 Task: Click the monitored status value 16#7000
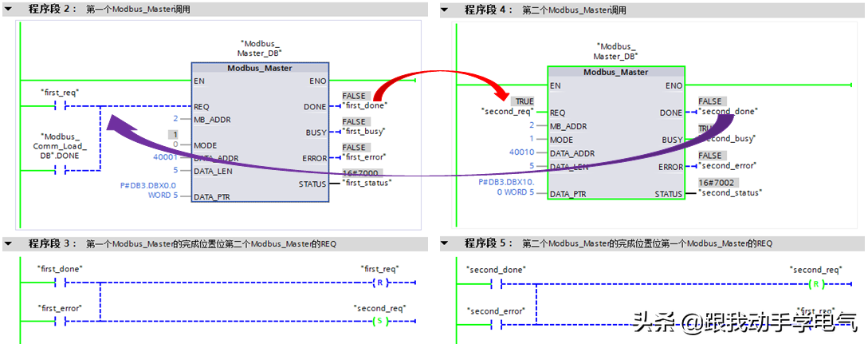(362, 173)
